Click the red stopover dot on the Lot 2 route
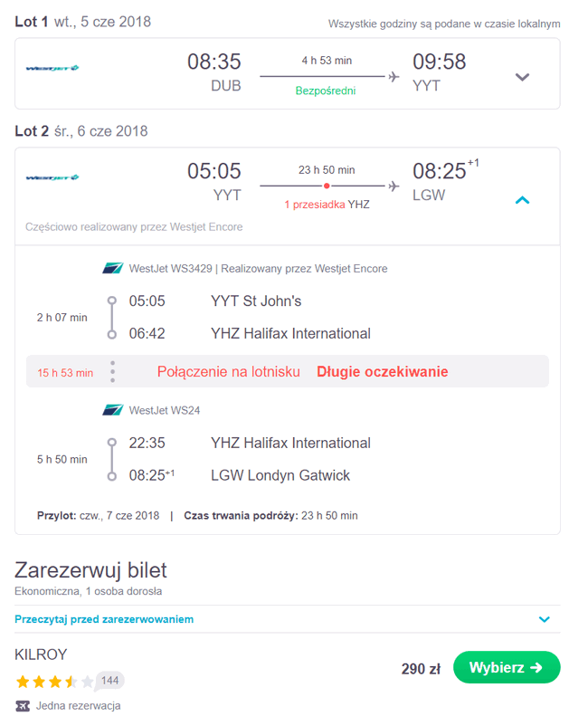The height and width of the screenshot is (726, 588). [x=327, y=186]
